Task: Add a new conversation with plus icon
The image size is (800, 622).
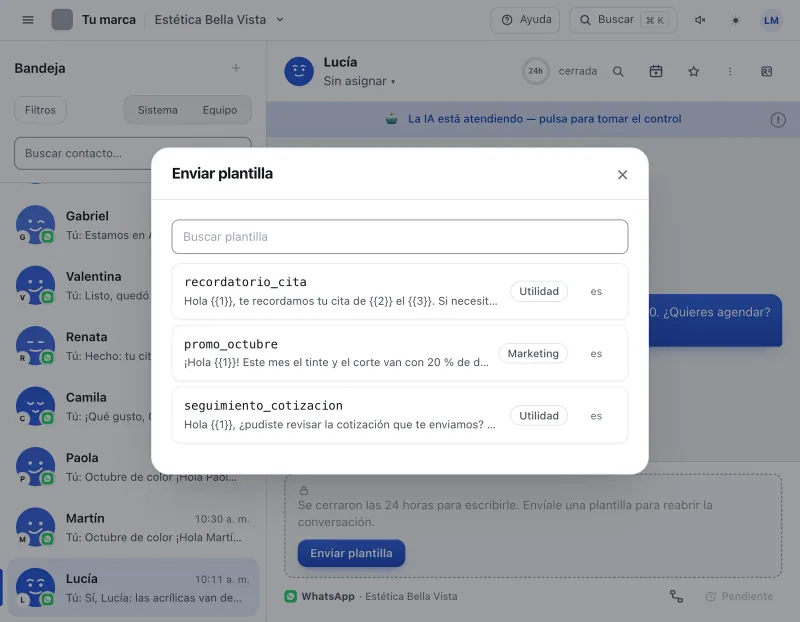Action: pyautogui.click(x=236, y=68)
